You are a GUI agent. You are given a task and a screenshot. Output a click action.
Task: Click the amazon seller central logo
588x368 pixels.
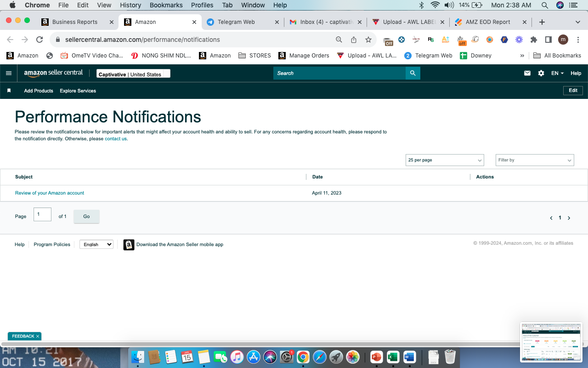[x=53, y=73]
